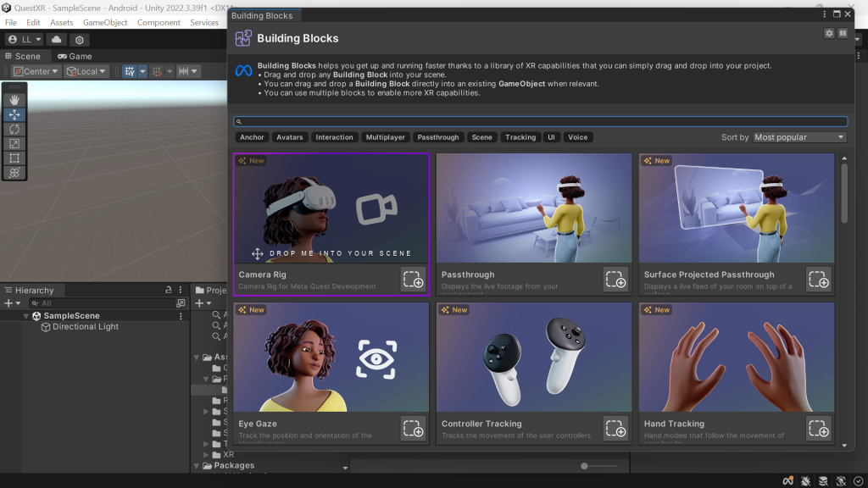Screen dimensions: 868x488
Task: Click the Building Blocks header logo
Action: pos(243,38)
